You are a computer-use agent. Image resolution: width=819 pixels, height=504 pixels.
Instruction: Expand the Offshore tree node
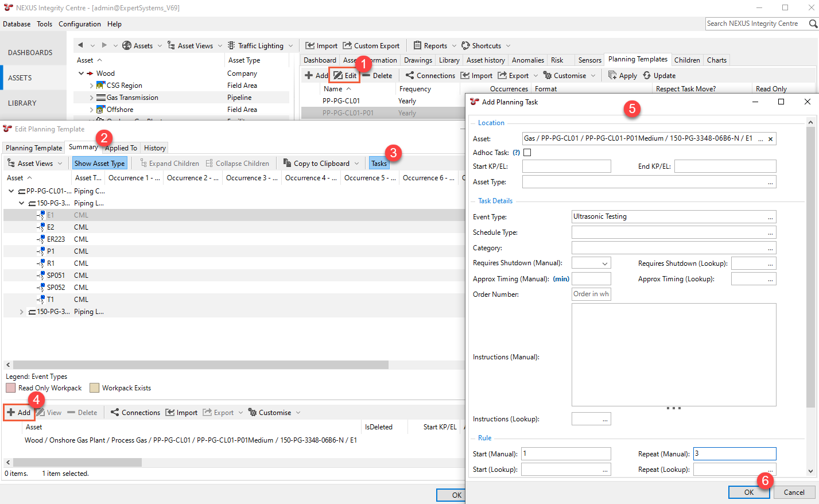click(x=91, y=109)
